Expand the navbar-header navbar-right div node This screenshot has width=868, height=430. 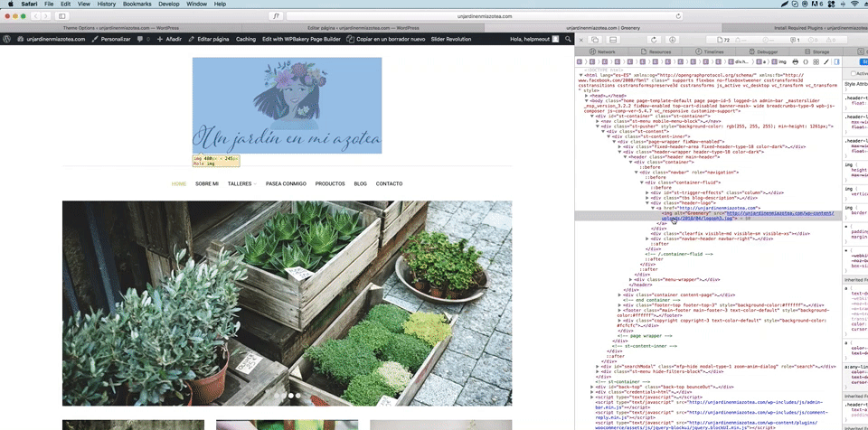tap(647, 238)
